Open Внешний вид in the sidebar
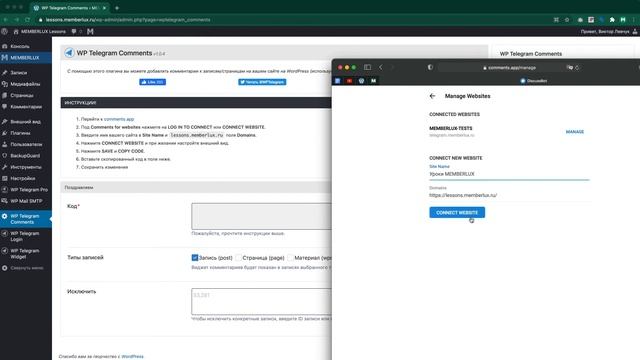Viewport: 640px width, 360px height. [x=25, y=122]
